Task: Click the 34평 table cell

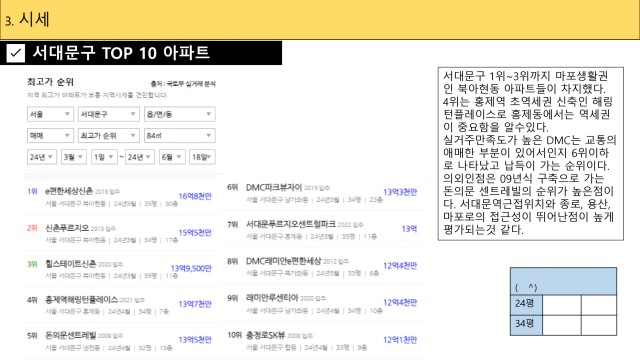Action: 526,325
